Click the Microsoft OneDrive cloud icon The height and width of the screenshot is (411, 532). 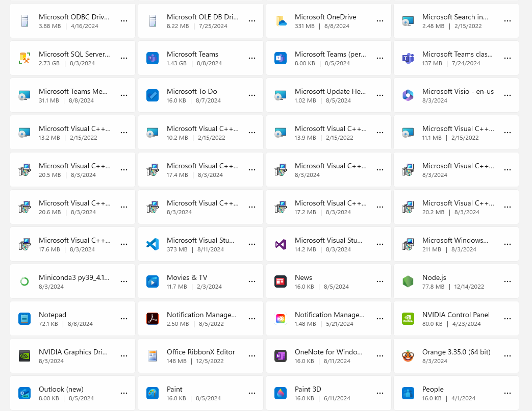tap(281, 21)
